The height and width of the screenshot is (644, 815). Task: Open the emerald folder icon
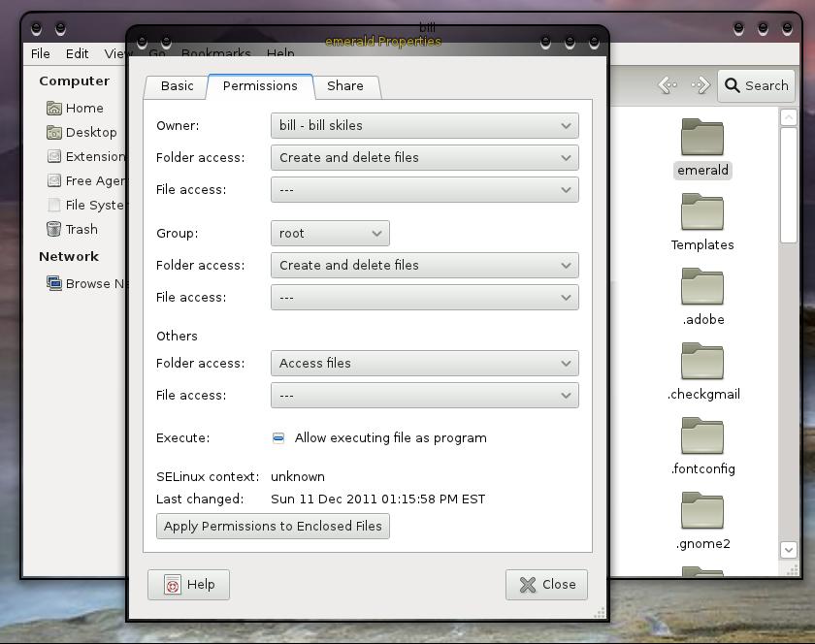pyautogui.click(x=702, y=137)
